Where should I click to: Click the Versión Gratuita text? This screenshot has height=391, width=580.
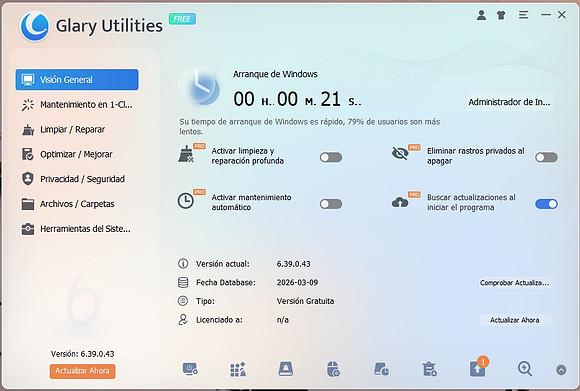(306, 301)
